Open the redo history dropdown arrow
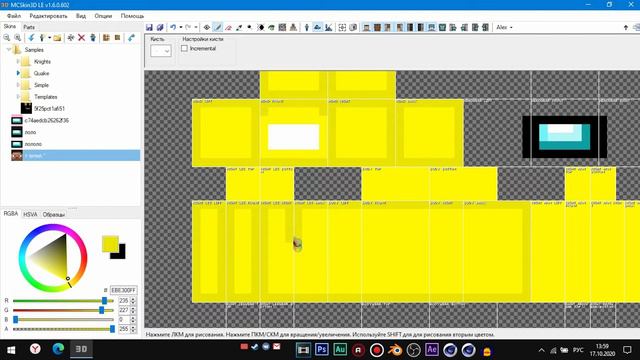 (x=196, y=27)
